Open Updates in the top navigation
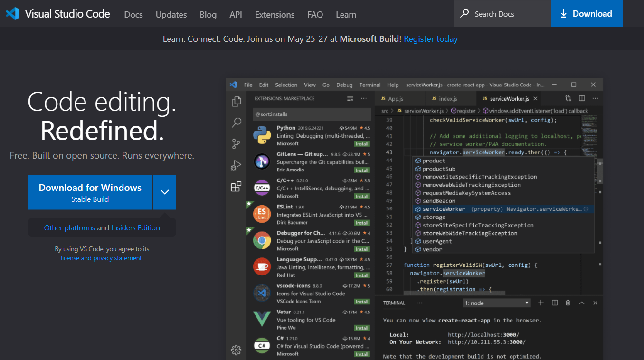This screenshot has height=360, width=644. pos(171,15)
